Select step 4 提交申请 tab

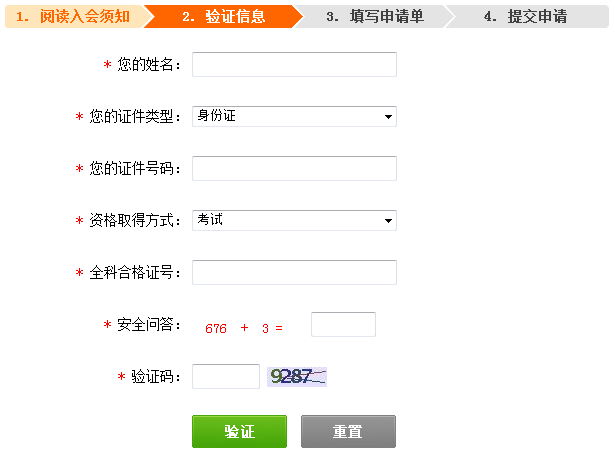pos(526,16)
